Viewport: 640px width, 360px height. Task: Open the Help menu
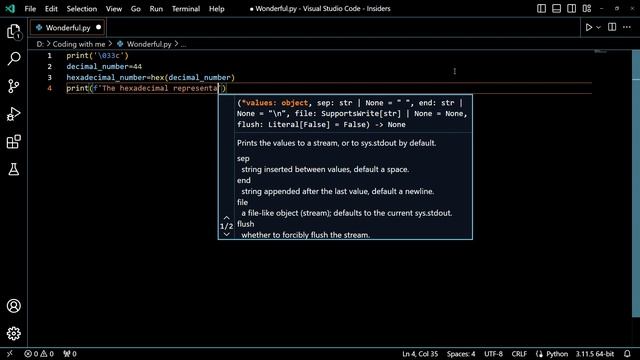(216, 9)
